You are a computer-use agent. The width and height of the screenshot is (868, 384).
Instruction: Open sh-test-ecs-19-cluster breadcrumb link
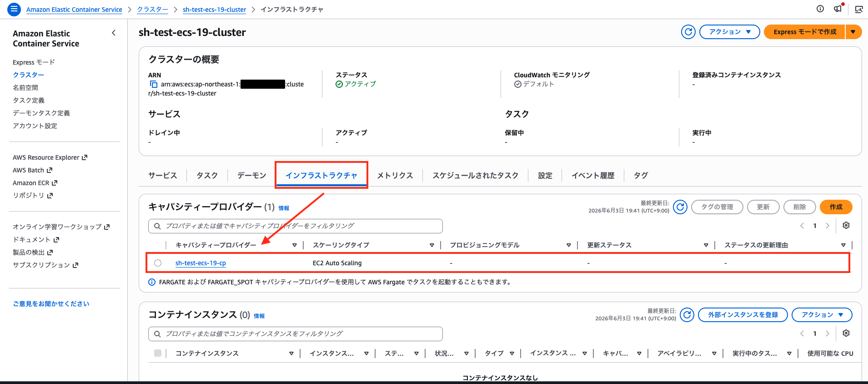214,10
